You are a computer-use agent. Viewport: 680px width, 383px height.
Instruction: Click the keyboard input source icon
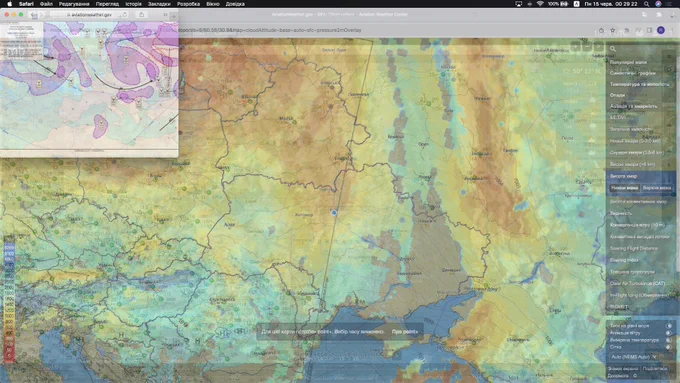point(576,4)
